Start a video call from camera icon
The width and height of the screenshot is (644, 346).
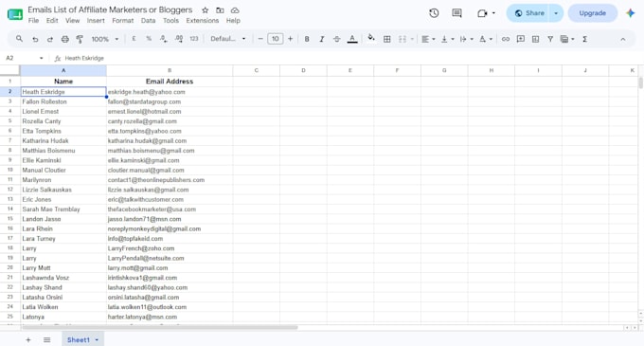tap(482, 13)
